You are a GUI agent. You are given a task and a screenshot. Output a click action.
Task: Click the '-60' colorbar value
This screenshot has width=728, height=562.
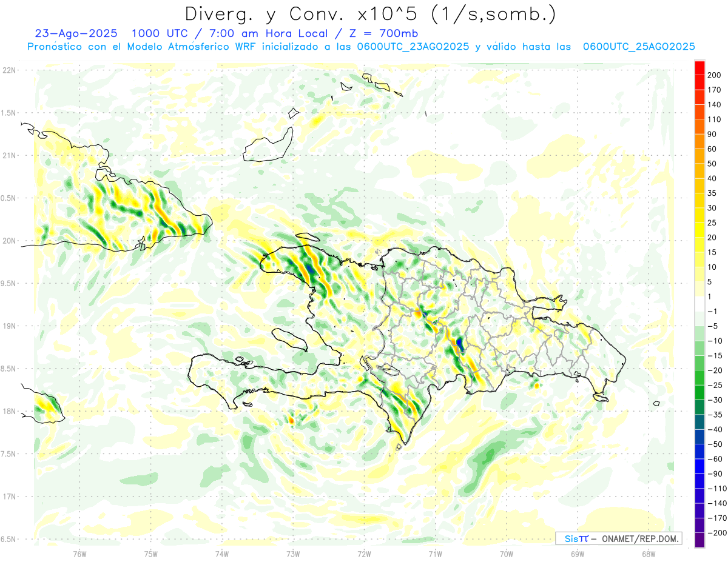pos(714,459)
